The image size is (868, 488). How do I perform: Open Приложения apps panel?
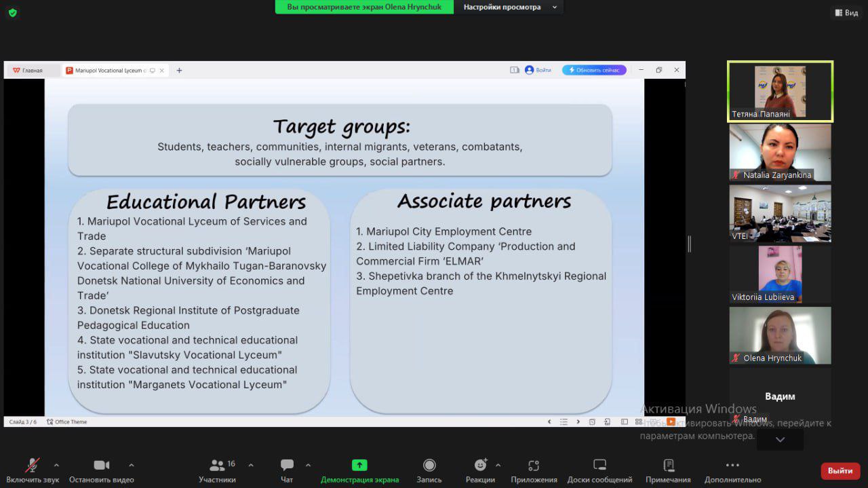(x=534, y=470)
